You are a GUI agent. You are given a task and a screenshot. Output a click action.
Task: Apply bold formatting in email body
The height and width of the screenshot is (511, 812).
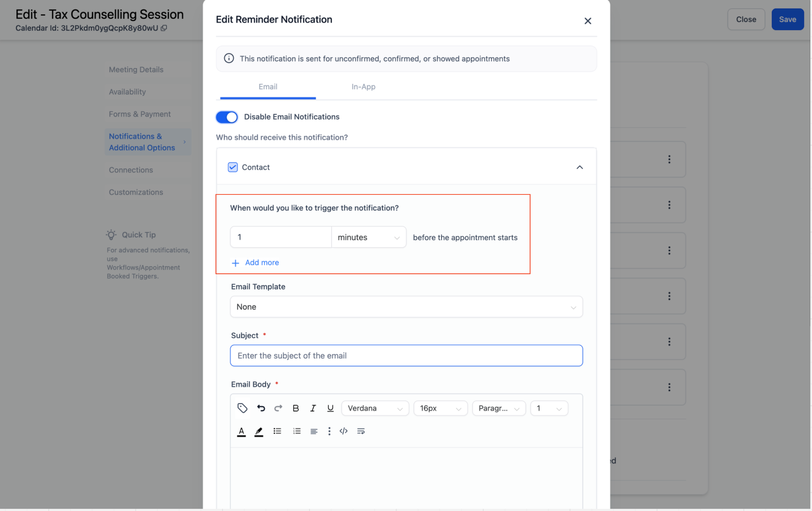(296, 408)
